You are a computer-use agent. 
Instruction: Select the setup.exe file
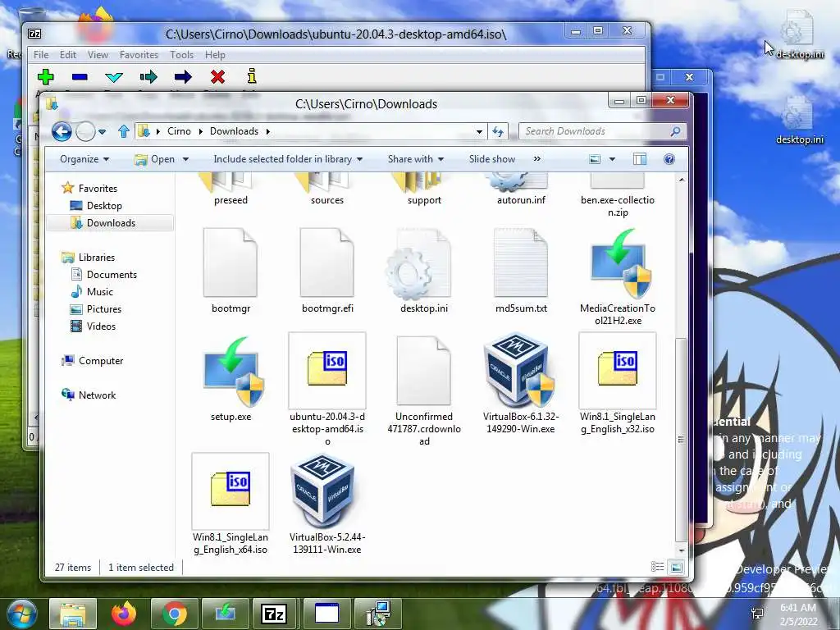231,377
